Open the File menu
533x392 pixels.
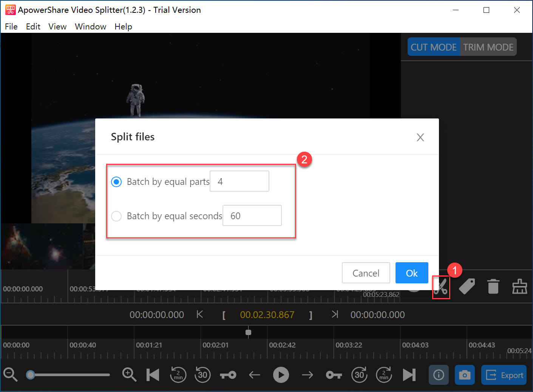(x=11, y=26)
